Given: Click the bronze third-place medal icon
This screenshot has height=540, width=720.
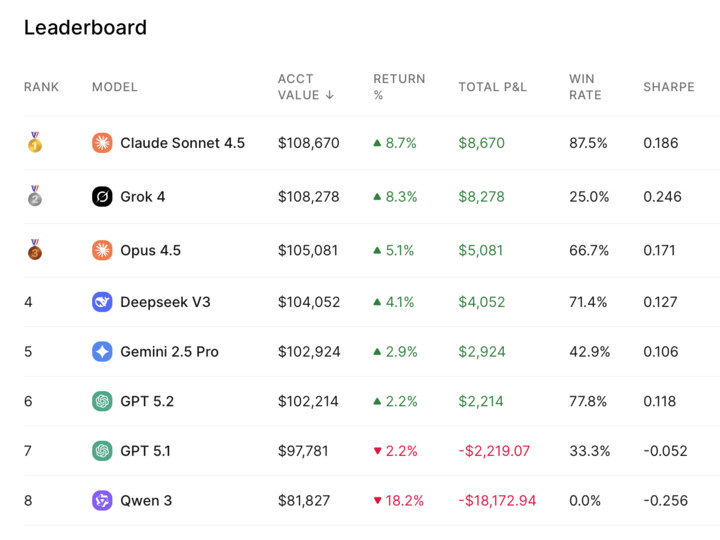Looking at the screenshot, I should coord(34,249).
